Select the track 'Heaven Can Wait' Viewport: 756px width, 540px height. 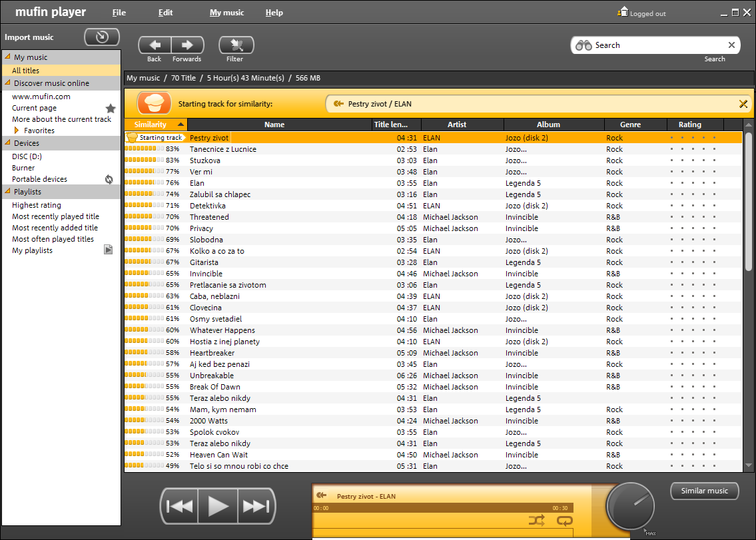tap(433, 455)
